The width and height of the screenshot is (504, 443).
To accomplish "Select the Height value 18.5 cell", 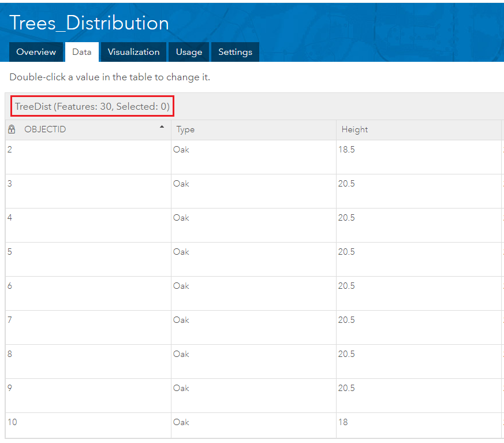I will point(346,150).
